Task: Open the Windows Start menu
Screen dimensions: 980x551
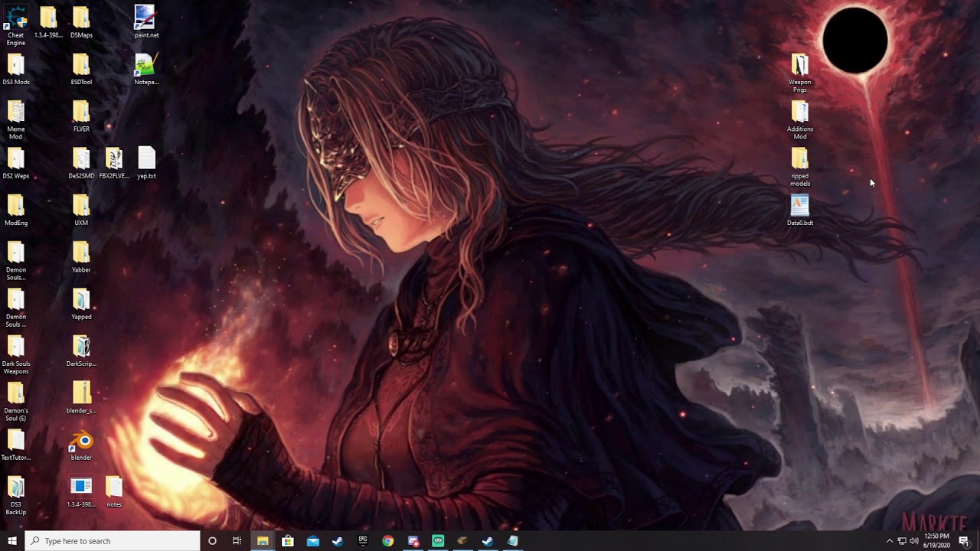Action: [12, 541]
